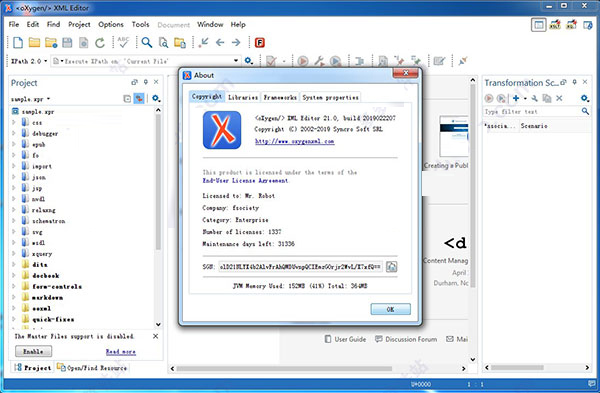Viewport: 600px width, 393px height.
Task: Open XPath settings gear icon
Action: pyautogui.click(x=249, y=61)
